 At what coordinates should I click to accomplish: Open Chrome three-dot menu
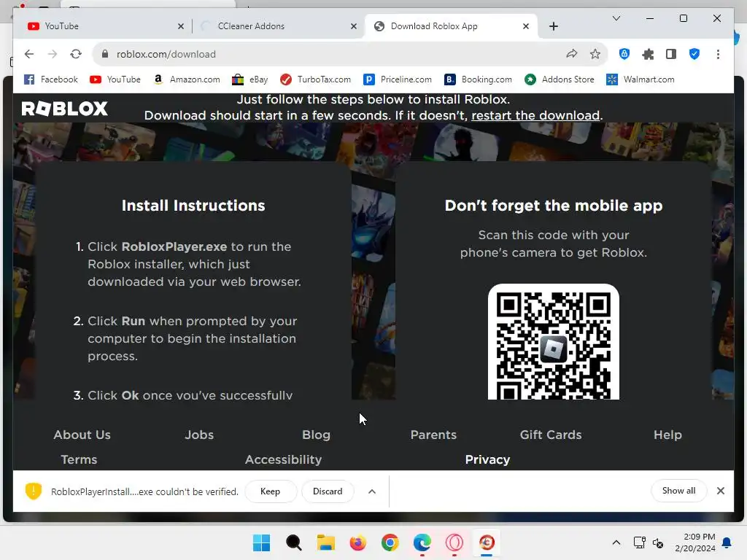718,54
